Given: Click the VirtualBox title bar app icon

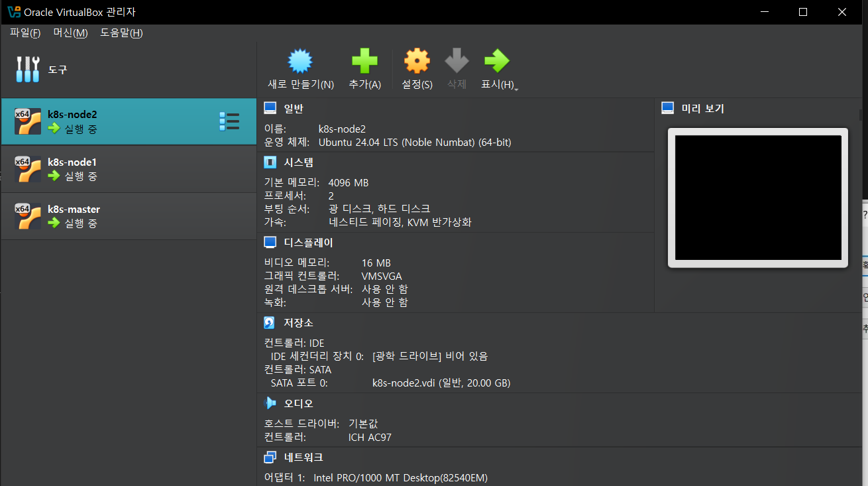Looking at the screenshot, I should (13, 12).
